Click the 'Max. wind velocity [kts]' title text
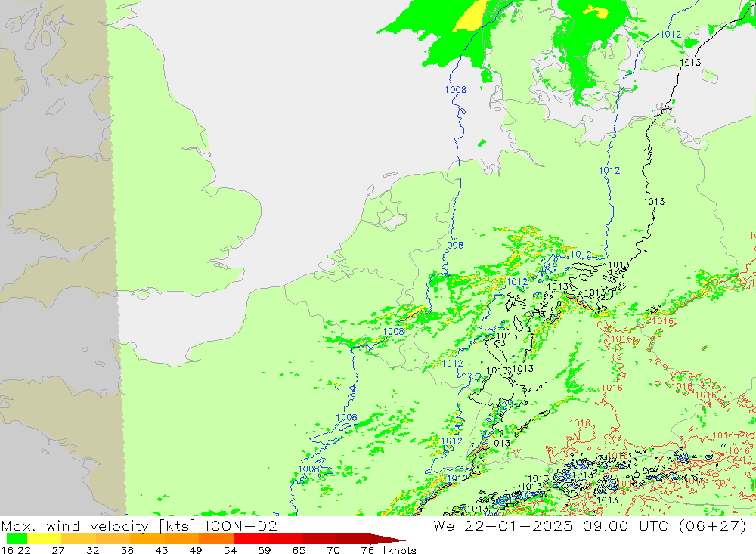This screenshot has width=756, height=554. click(98, 525)
